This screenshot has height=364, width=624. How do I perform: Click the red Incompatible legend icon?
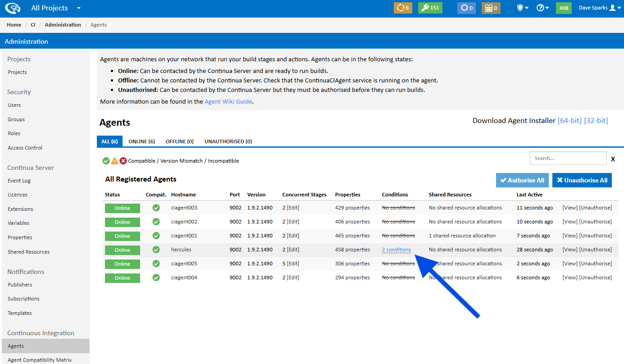[123, 161]
